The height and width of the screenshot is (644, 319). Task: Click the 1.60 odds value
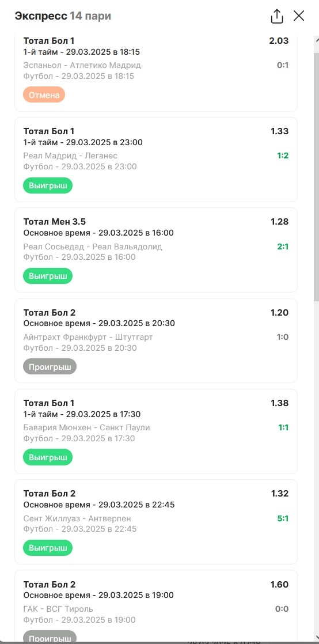pyautogui.click(x=280, y=585)
